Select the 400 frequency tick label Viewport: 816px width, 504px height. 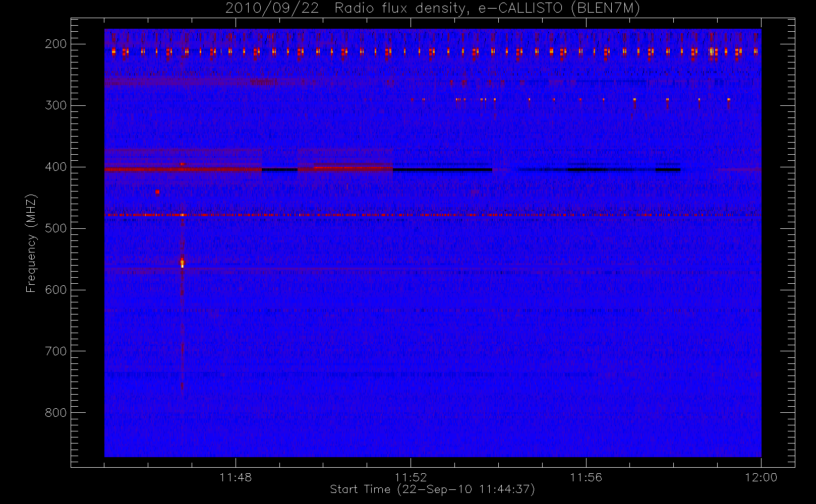pyautogui.click(x=55, y=167)
